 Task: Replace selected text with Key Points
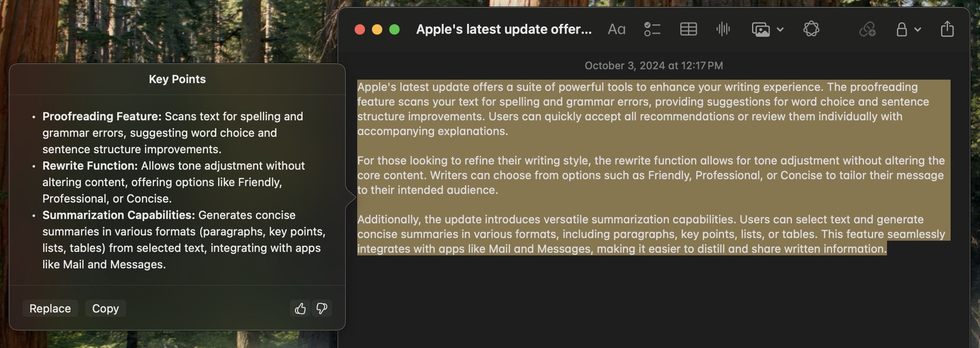pos(50,308)
